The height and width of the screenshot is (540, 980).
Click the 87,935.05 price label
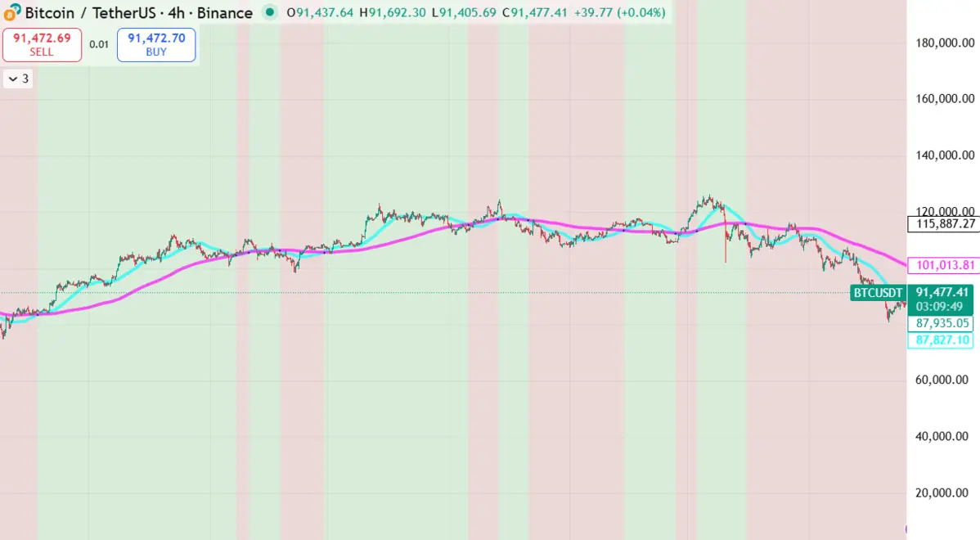coord(941,323)
